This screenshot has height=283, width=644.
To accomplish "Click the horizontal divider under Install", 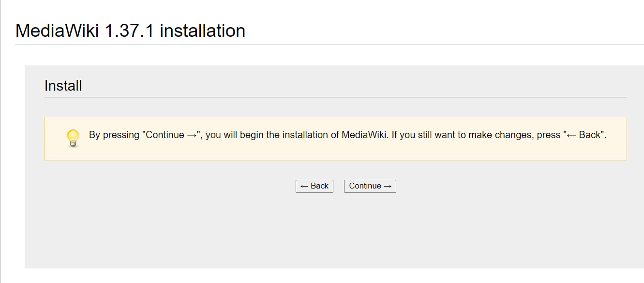I will 336,96.
